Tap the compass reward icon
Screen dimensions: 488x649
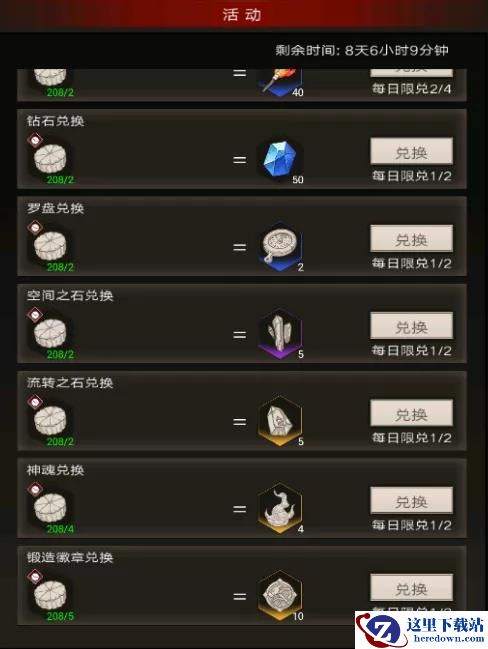pyautogui.click(x=281, y=247)
